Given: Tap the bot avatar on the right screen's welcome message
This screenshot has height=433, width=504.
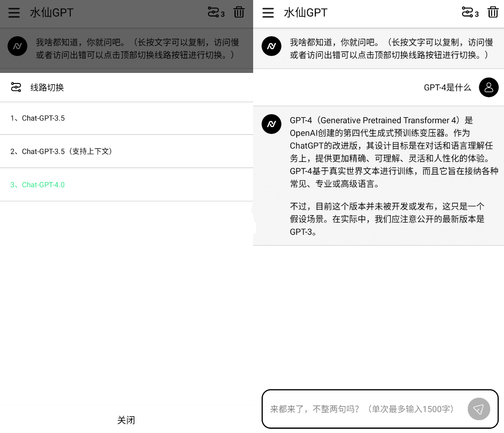Looking at the screenshot, I should (x=271, y=46).
